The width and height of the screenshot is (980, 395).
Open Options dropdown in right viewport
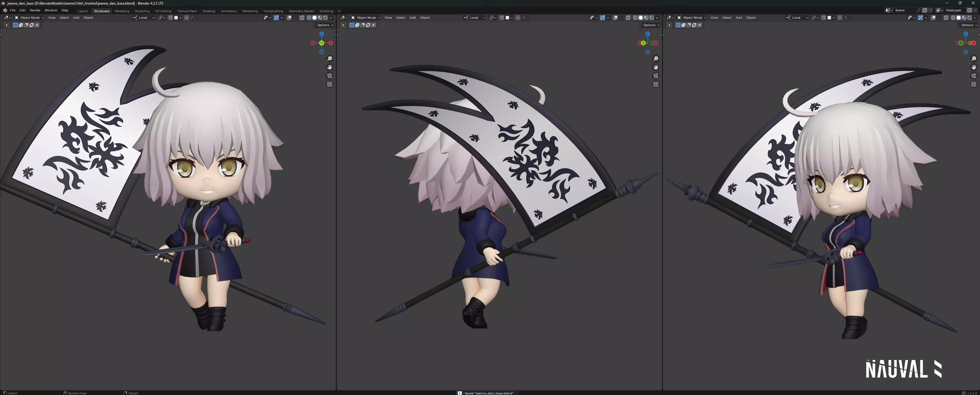969,25
